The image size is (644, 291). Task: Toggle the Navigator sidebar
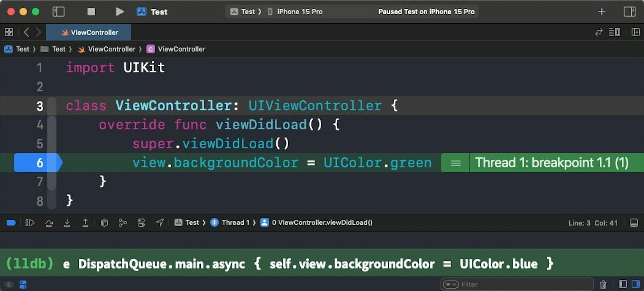[59, 12]
